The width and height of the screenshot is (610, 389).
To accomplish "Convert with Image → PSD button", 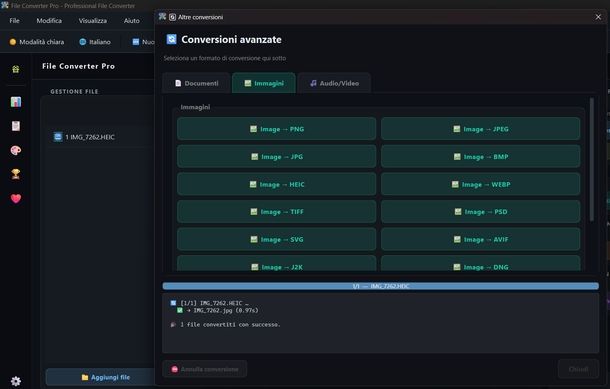I will tap(480, 212).
